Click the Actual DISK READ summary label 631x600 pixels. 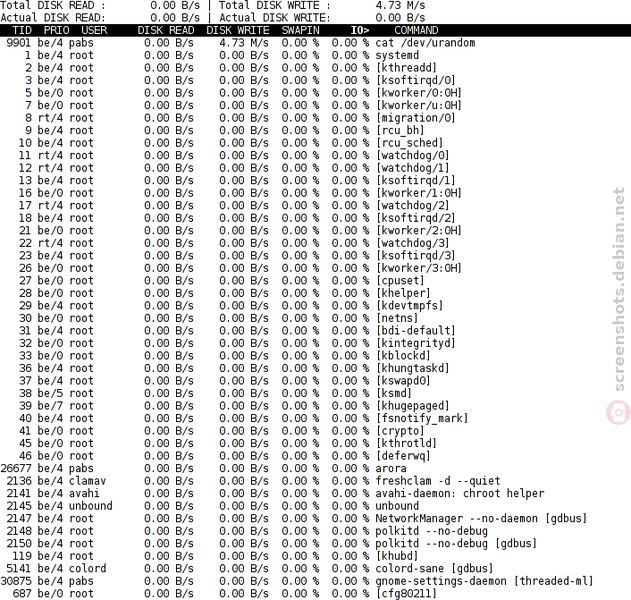coord(53,18)
